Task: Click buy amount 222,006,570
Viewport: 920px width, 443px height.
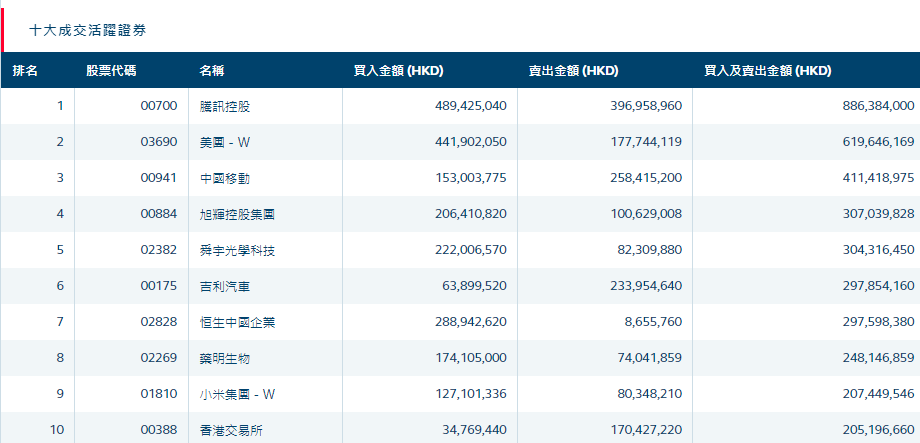Action: 471,250
